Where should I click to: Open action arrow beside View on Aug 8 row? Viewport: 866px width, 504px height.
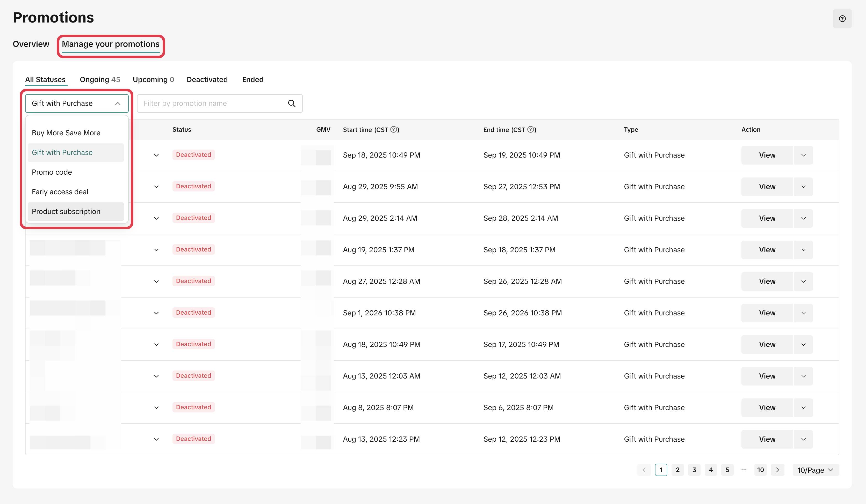803,407
